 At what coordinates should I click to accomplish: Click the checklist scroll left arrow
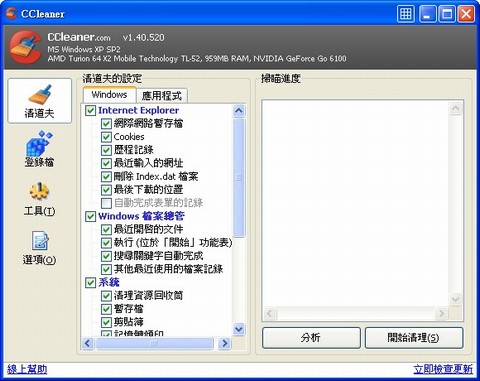click(88, 343)
